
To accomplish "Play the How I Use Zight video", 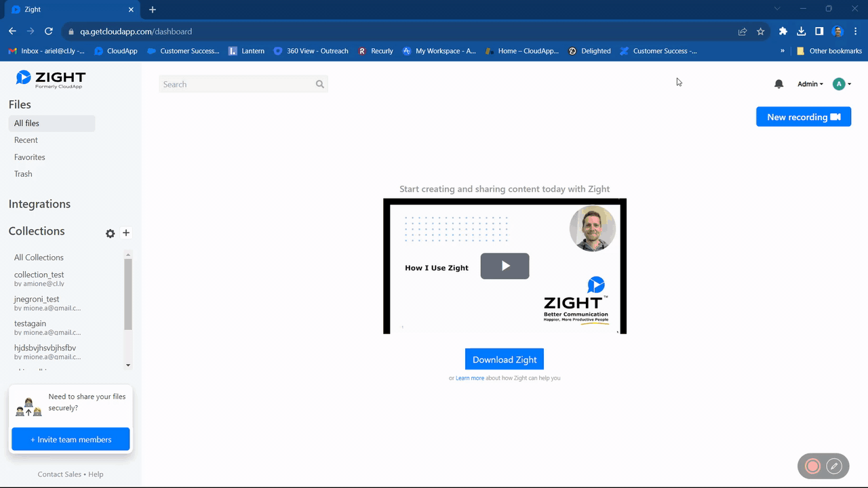I will click(x=505, y=266).
